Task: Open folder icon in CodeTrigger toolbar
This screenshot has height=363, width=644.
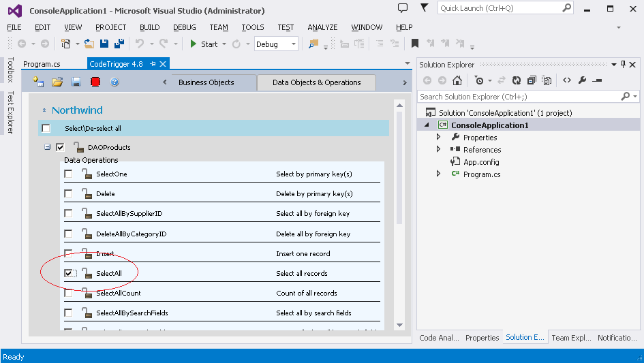Action: pos(57,82)
